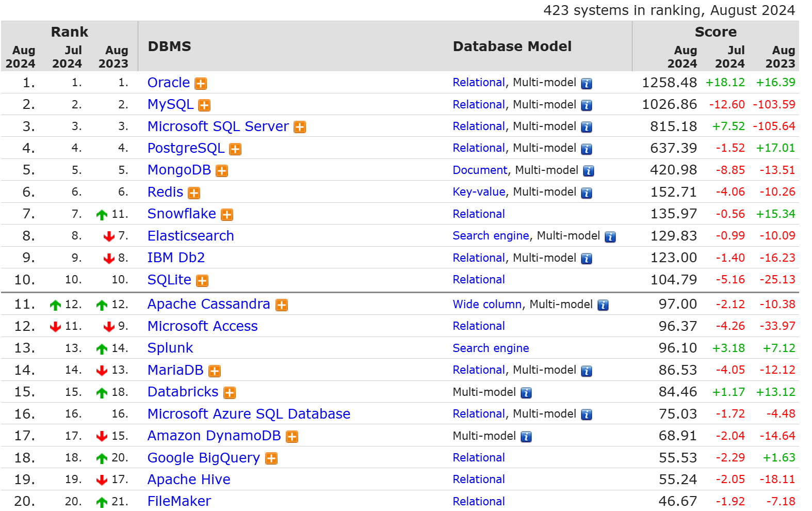Open the Amazon DynamoDB link

[215, 436]
